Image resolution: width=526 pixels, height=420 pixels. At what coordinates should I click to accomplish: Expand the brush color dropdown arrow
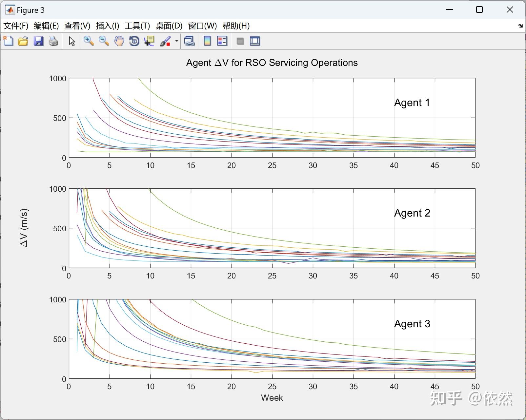click(177, 41)
